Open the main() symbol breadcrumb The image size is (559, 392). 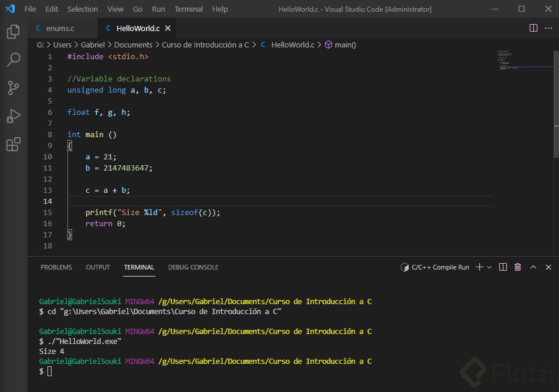click(340, 45)
